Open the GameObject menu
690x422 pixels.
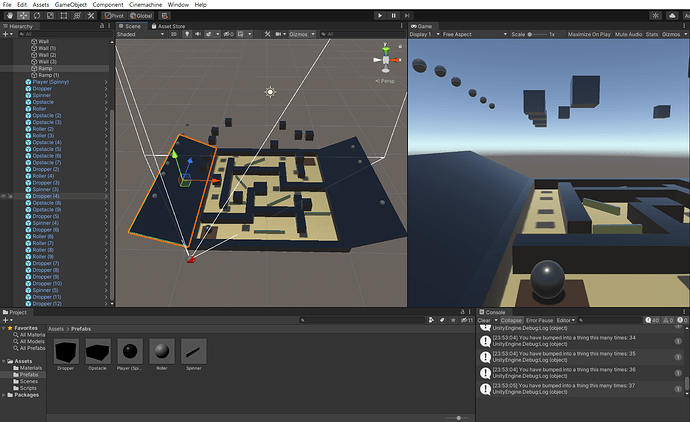tap(70, 5)
